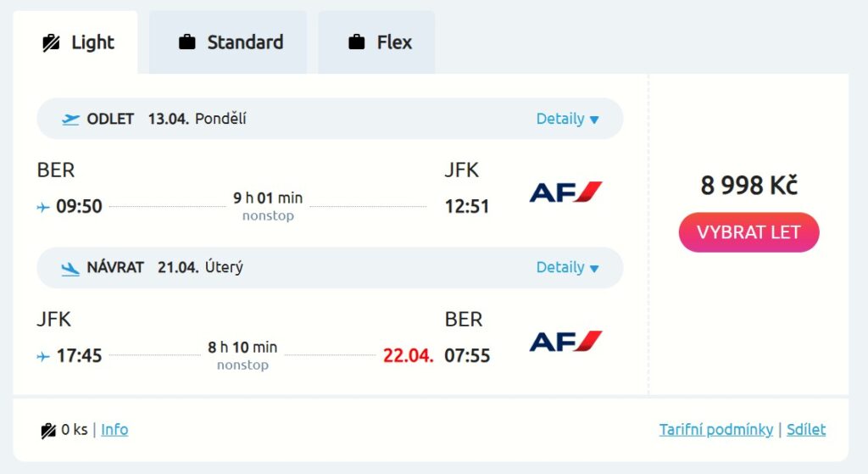Click the Sdílet share link

click(806, 430)
